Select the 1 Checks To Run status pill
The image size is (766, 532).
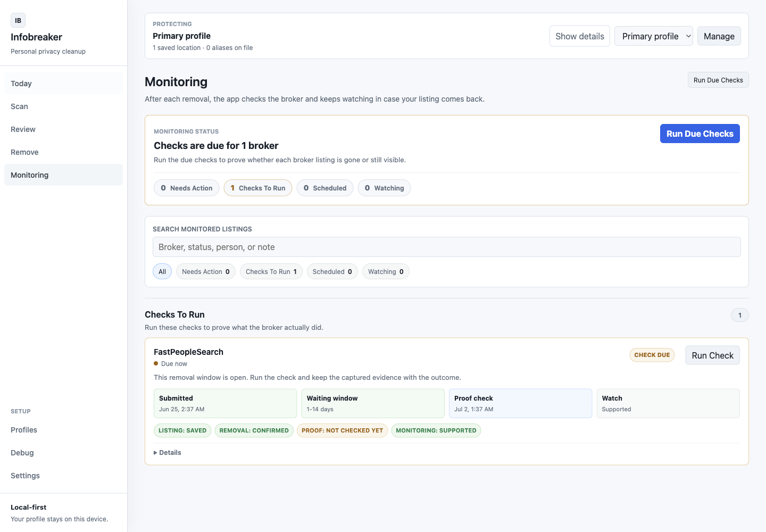258,188
